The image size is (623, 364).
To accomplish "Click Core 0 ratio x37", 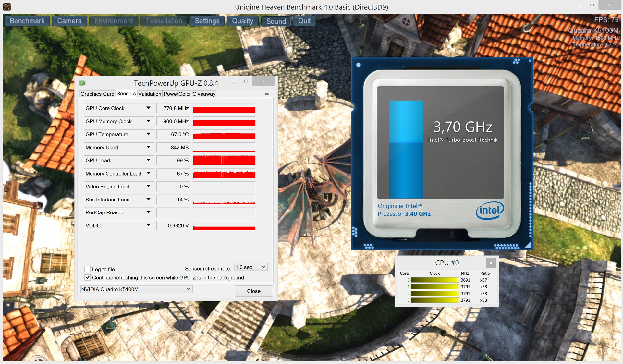I will [x=483, y=280].
